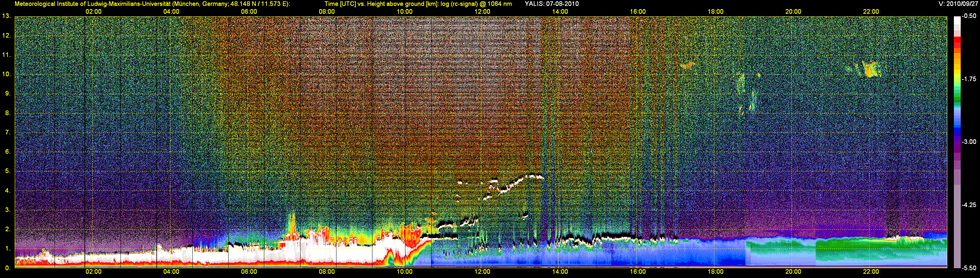Click the 06:00 label on the top time axis

pyautogui.click(x=249, y=11)
